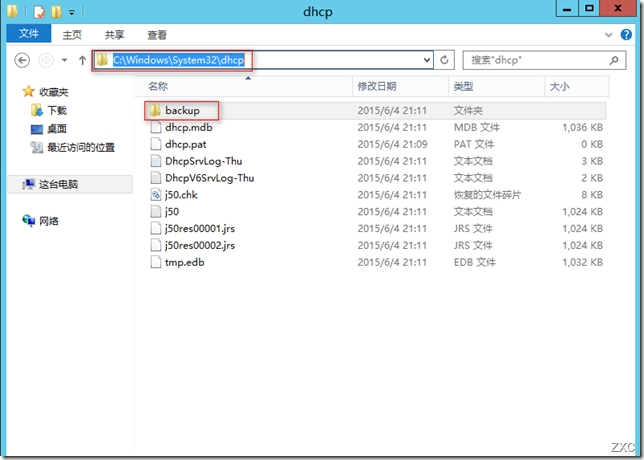Click the DhcpSrvLog-Thu text document icon
This screenshot has height=460, width=644.
(x=156, y=161)
